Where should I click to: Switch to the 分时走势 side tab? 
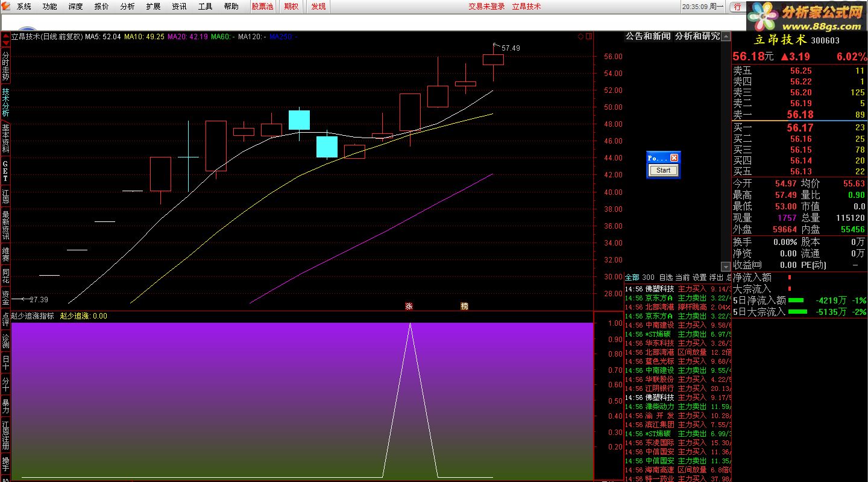click(x=5, y=66)
